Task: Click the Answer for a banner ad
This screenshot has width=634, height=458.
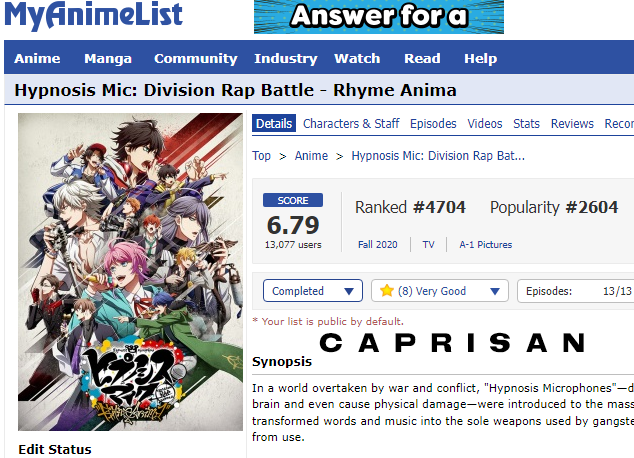Action: [379, 17]
